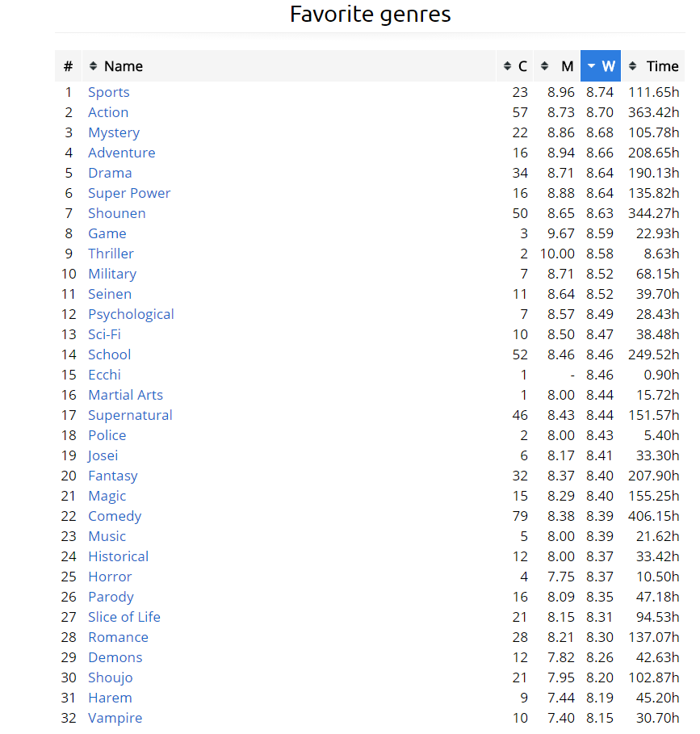Viewport: 700px width, 734px height.
Task: Select the Historical genre link
Action: pos(118,556)
